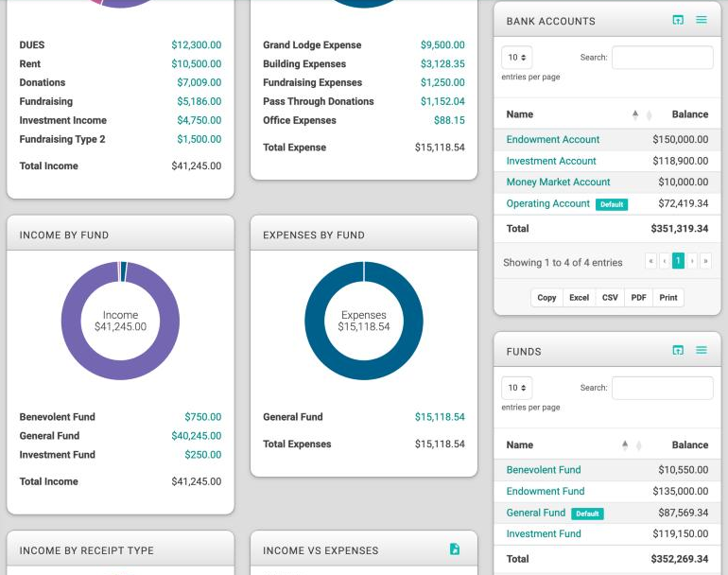
Task: Click the Rent amount $10,500.00
Action: [x=196, y=63]
